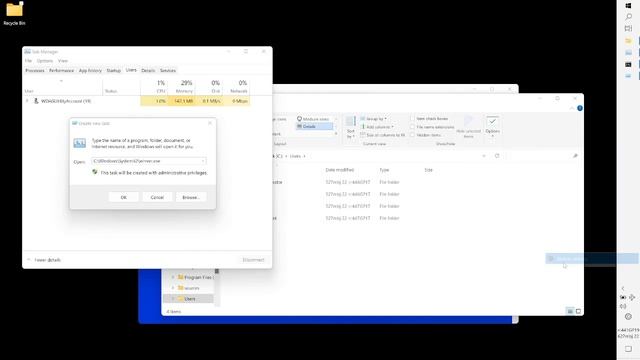
Task: Click the Run icon in Create new task dialog
Action: click(80, 143)
